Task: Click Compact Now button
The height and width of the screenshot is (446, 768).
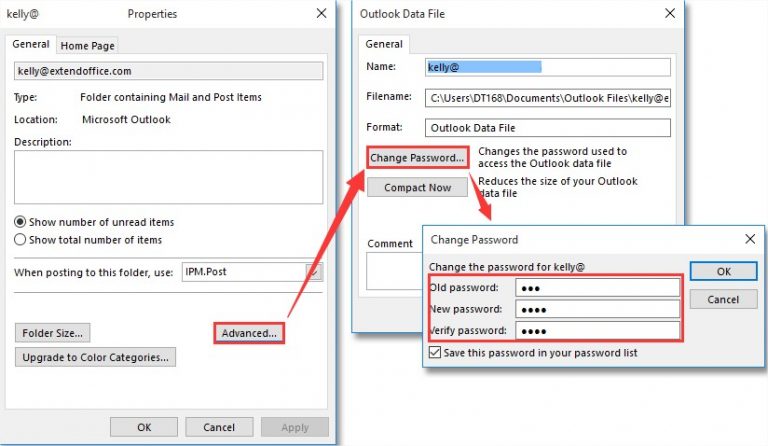Action: (x=417, y=188)
